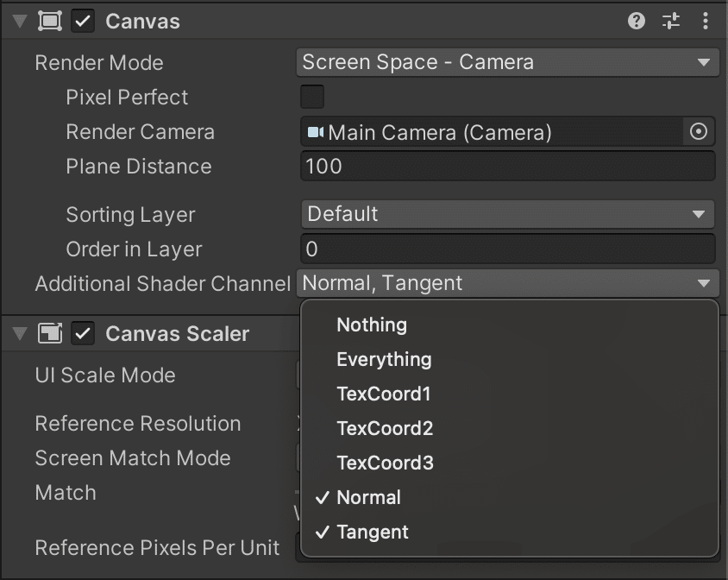Image resolution: width=728 pixels, height=580 pixels.
Task: Collapse the Canvas Scaler foldout triangle
Action: pyautogui.click(x=20, y=333)
